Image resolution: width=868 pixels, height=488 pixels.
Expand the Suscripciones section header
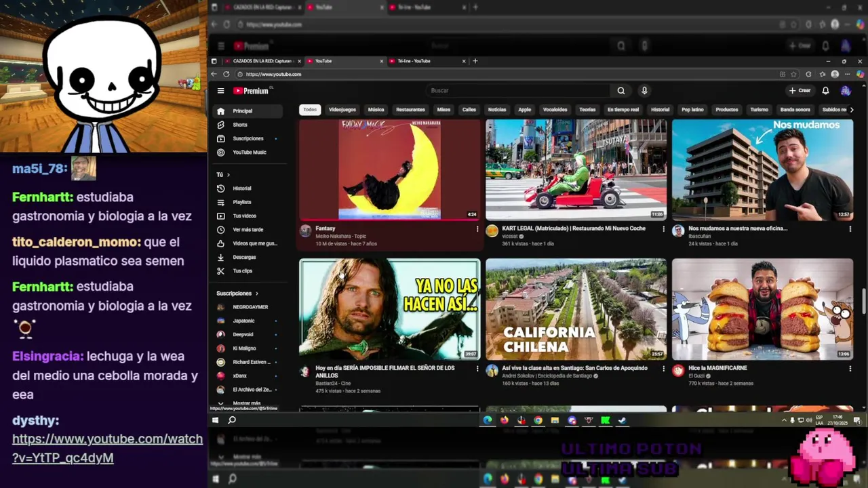237,293
